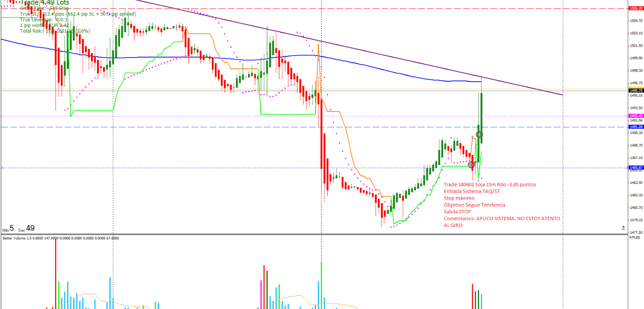Click the black 1495.75 current price tag
This screenshot has height=309, width=644.
636,91
